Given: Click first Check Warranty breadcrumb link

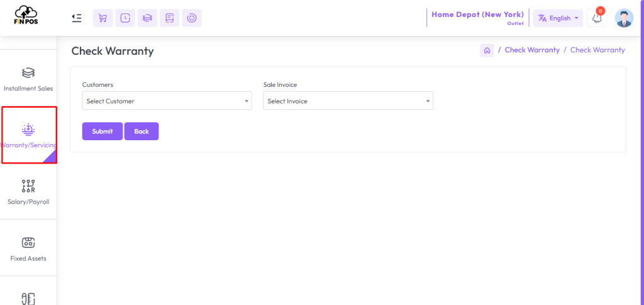Looking at the screenshot, I should 532,50.
